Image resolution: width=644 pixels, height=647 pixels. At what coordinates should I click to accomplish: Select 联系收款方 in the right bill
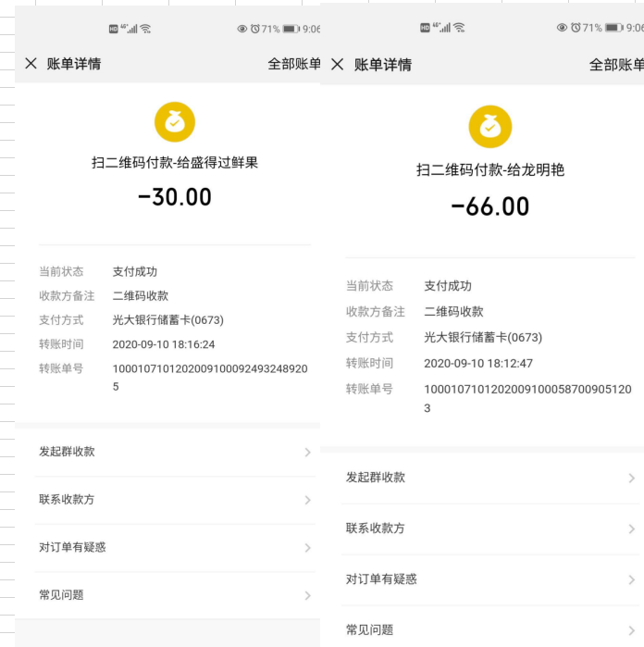[376, 529]
